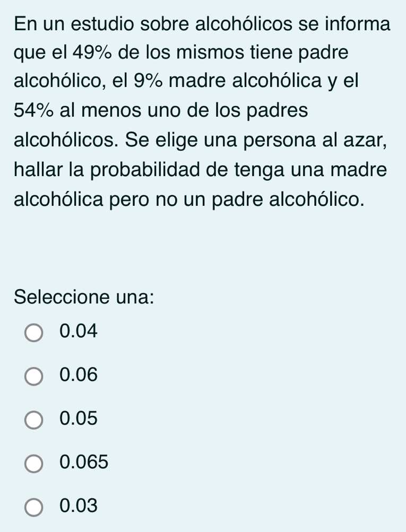Click the 0.03 answer label text
Image resolution: width=406 pixels, height=532 pixels.
[x=79, y=506]
